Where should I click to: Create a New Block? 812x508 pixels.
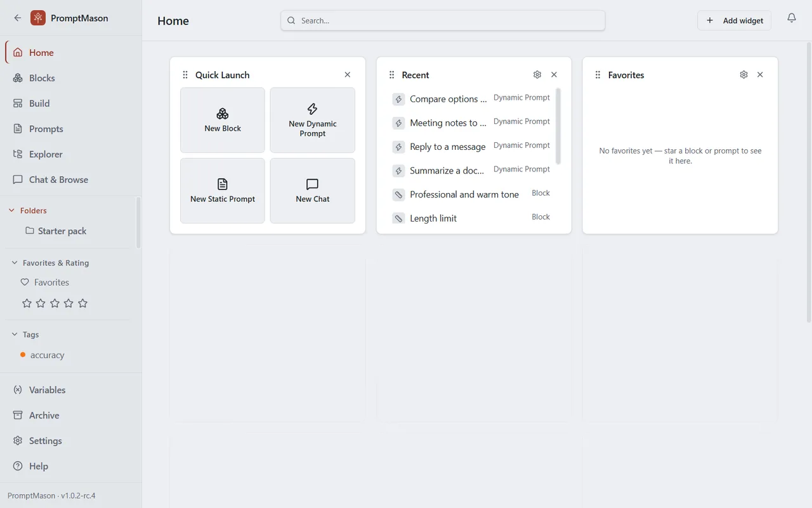click(x=223, y=120)
